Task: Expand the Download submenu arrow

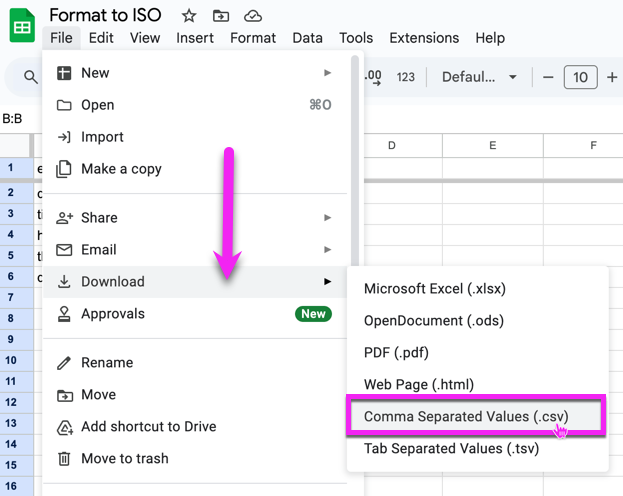Action: click(x=327, y=281)
